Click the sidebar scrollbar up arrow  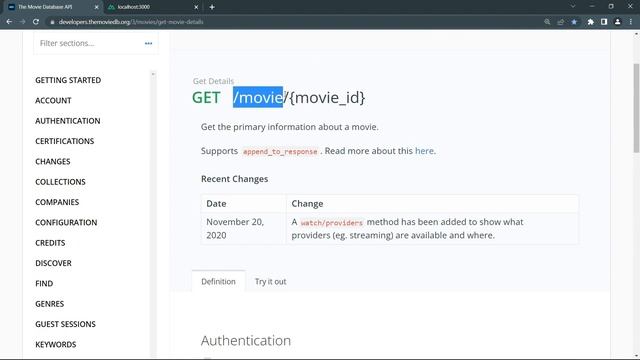[153, 74]
